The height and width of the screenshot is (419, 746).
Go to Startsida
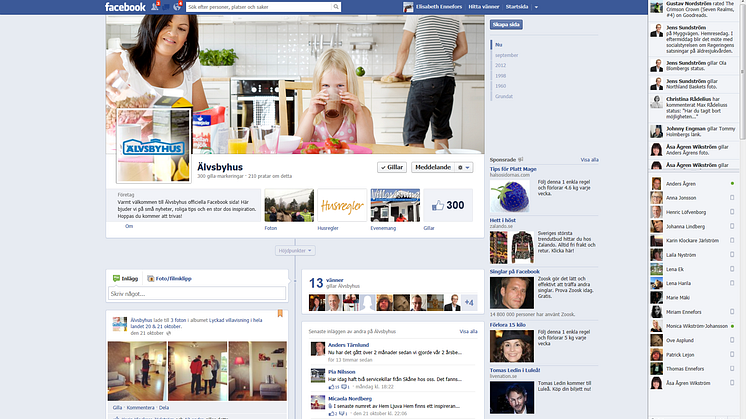517,7
